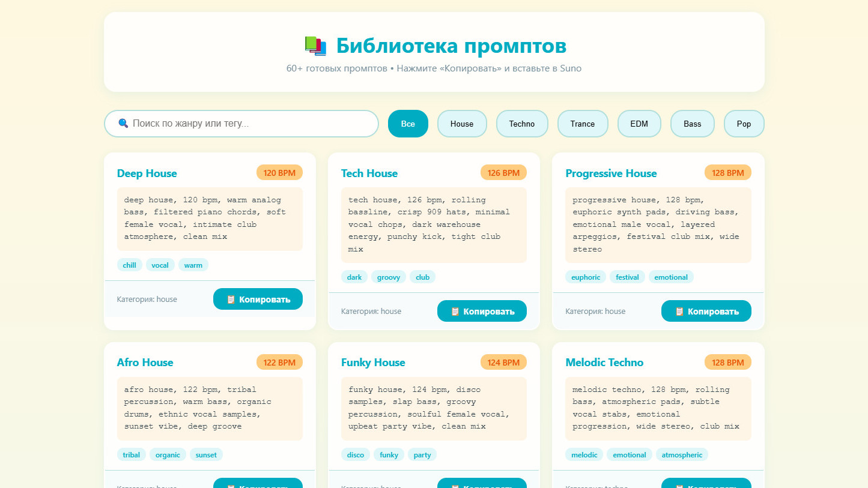Click the Afro House prompt text box
Viewport: 868px width, 488px height.
pyautogui.click(x=210, y=408)
